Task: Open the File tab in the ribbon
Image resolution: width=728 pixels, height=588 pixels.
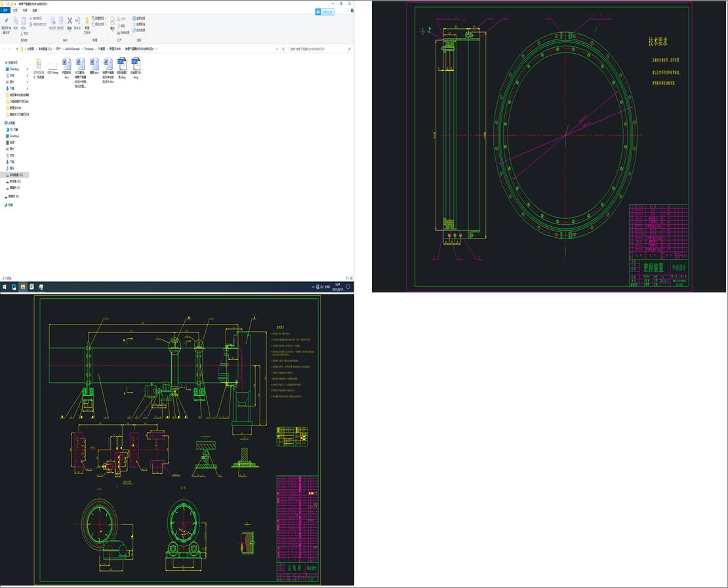Action: (x=5, y=10)
